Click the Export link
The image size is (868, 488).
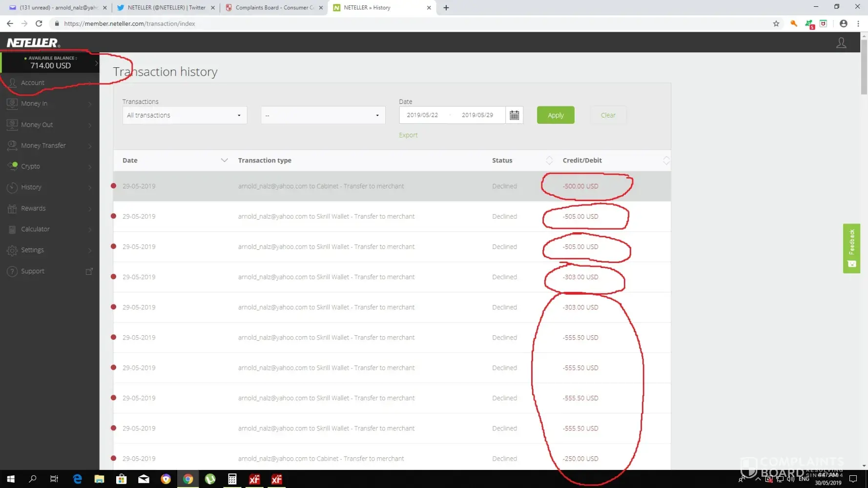coord(408,135)
